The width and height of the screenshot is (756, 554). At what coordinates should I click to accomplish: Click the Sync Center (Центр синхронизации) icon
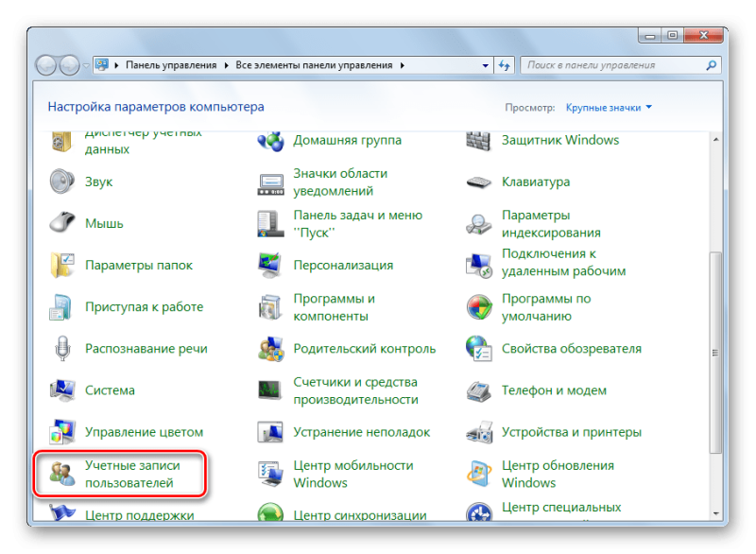click(270, 511)
